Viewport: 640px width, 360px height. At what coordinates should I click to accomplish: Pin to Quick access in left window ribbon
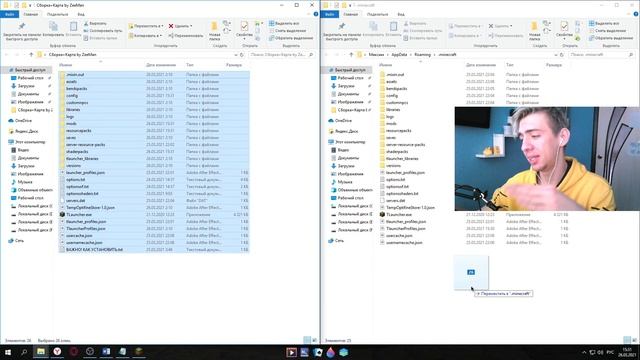point(22,31)
